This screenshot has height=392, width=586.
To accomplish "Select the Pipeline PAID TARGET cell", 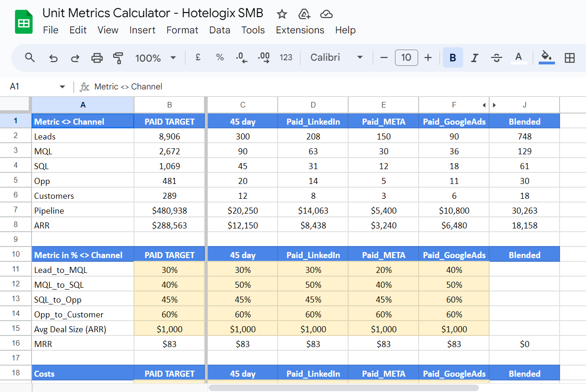I will [x=169, y=210].
